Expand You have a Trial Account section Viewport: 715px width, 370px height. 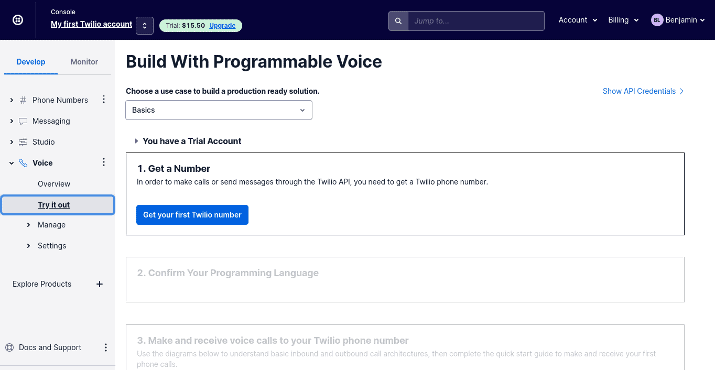(188, 141)
